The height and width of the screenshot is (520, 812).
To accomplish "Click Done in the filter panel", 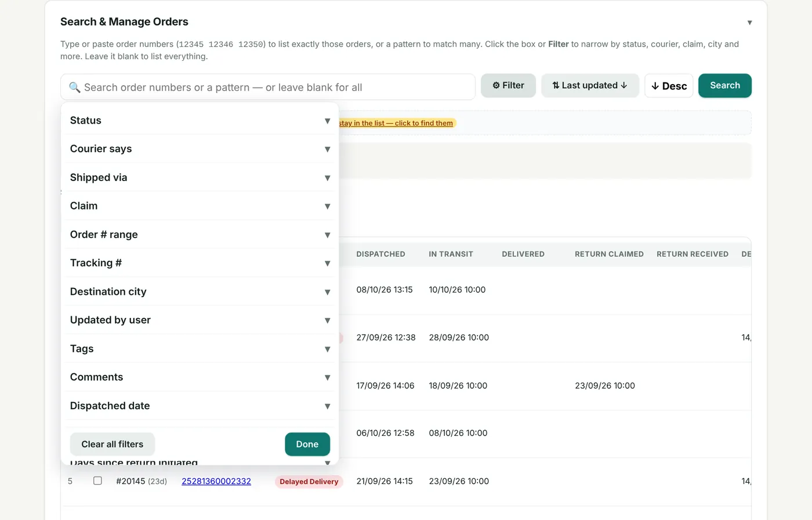I will [307, 444].
